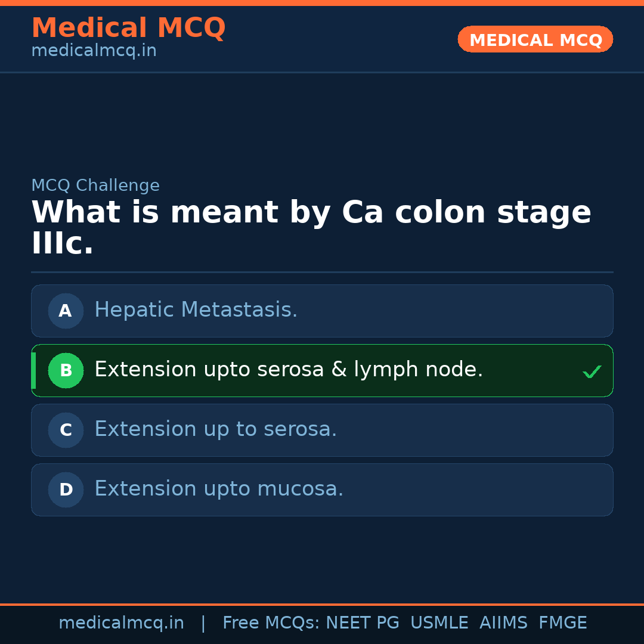Select the "Extension upto mucosa." answer text
Screen dimensions: 644x644
(x=219, y=489)
